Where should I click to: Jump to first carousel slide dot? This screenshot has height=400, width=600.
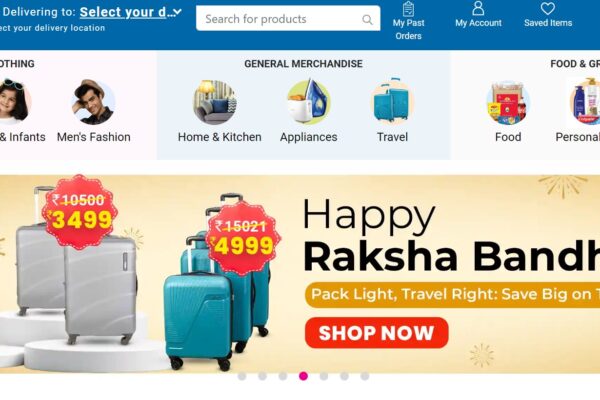coord(242,376)
